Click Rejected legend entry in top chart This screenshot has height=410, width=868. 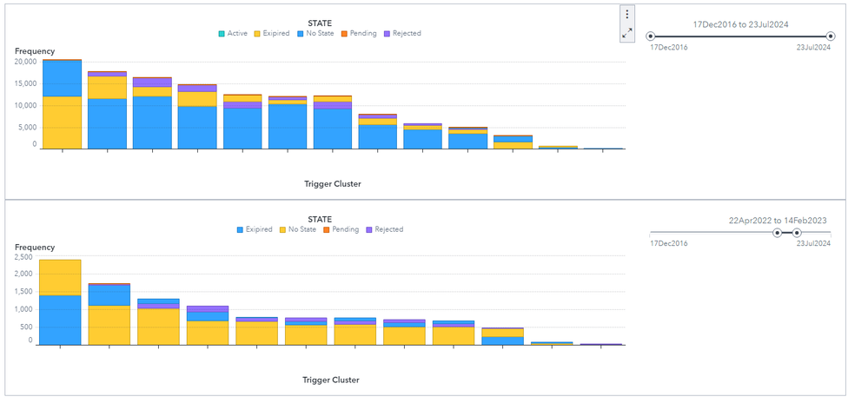(401, 34)
